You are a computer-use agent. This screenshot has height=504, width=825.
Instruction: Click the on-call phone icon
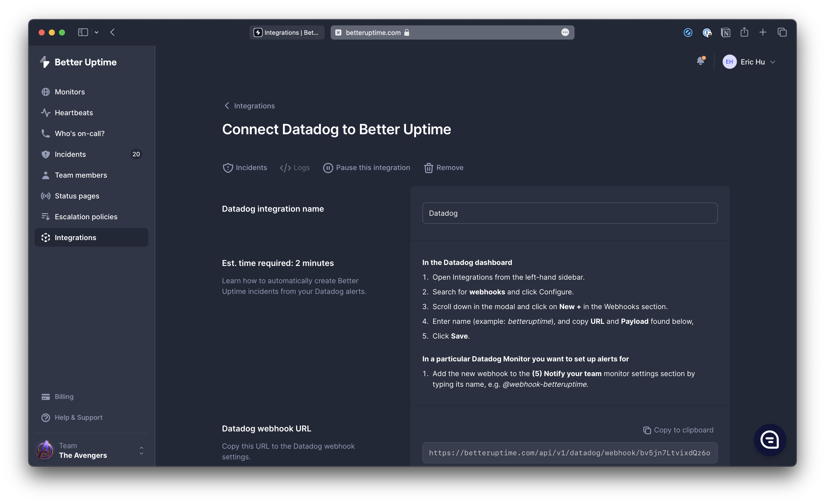click(x=45, y=133)
